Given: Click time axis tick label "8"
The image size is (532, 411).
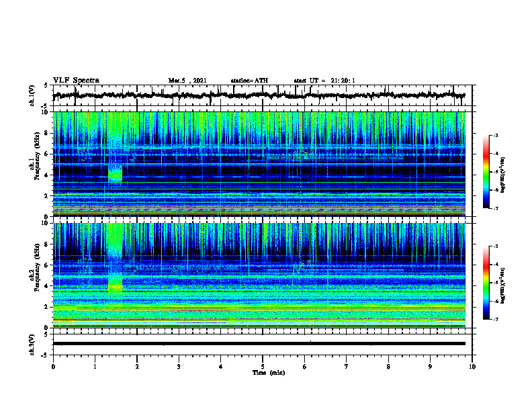Looking at the screenshot, I should [x=388, y=367].
